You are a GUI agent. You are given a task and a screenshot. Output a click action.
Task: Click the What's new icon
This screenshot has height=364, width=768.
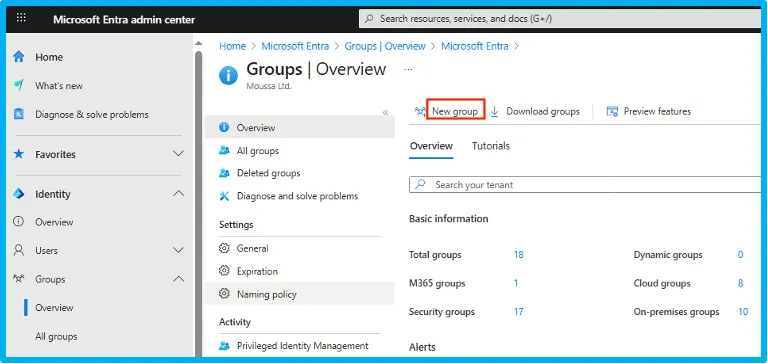[19, 85]
